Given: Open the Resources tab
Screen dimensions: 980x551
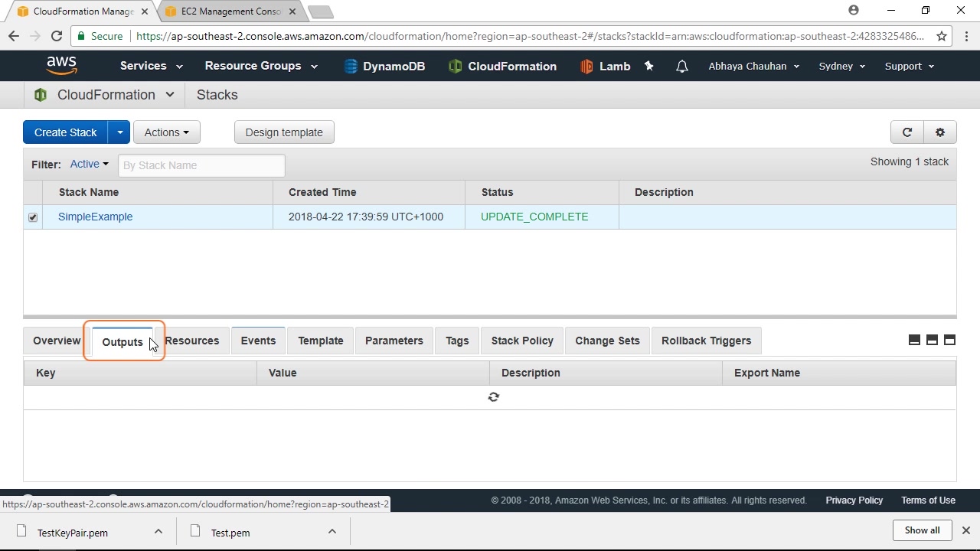Looking at the screenshot, I should point(191,341).
